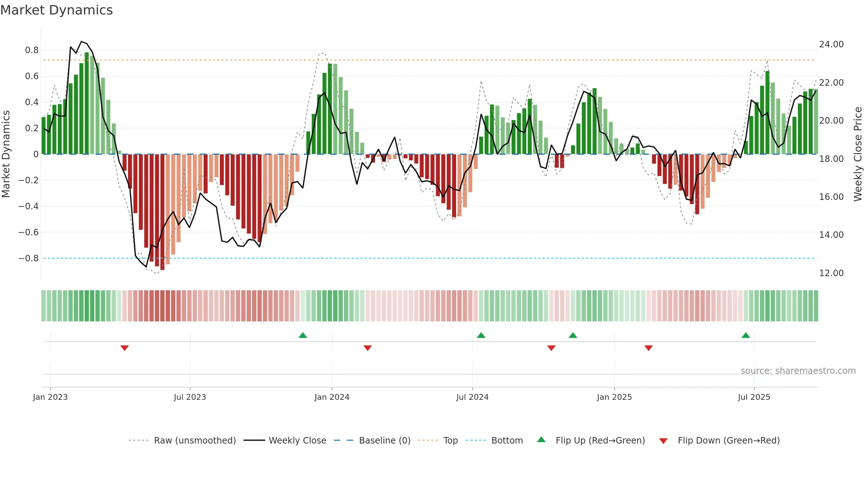Click the Market Dynamics chart title
This screenshot has height=488, width=868.
click(56, 10)
